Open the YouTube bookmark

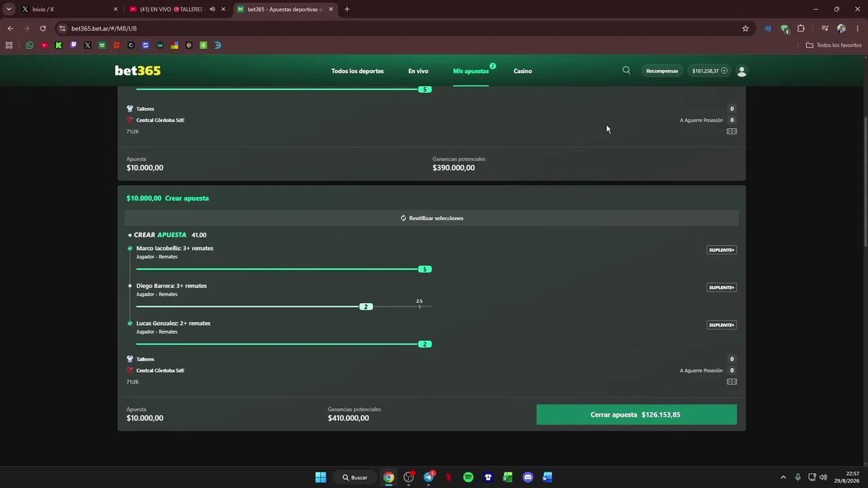tap(44, 45)
